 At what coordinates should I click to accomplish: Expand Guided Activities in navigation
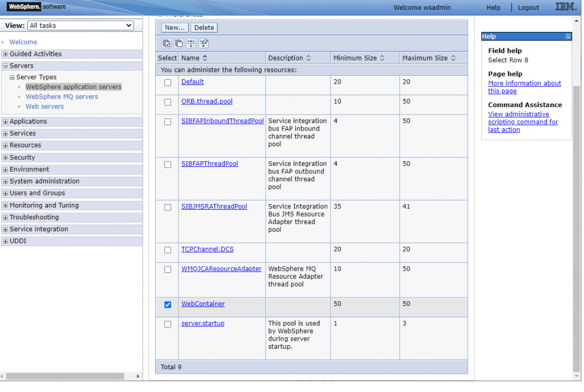5,54
